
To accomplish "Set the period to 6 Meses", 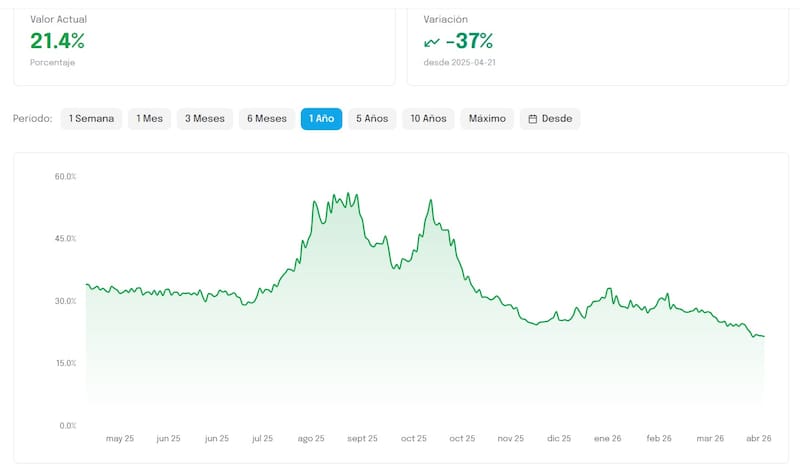I will pos(266,118).
